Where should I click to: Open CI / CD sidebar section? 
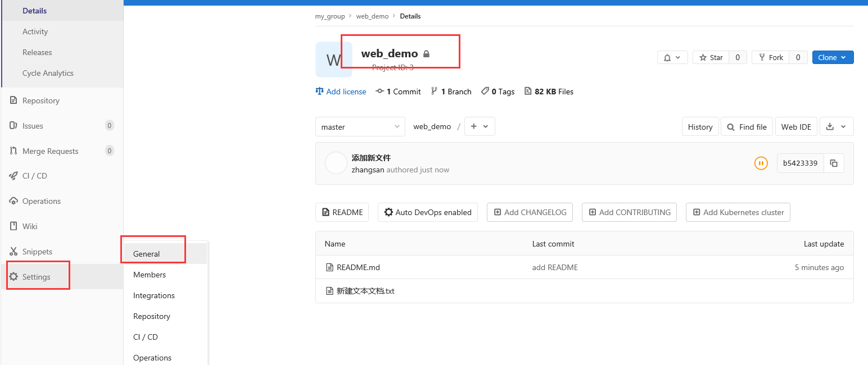[62, 176]
